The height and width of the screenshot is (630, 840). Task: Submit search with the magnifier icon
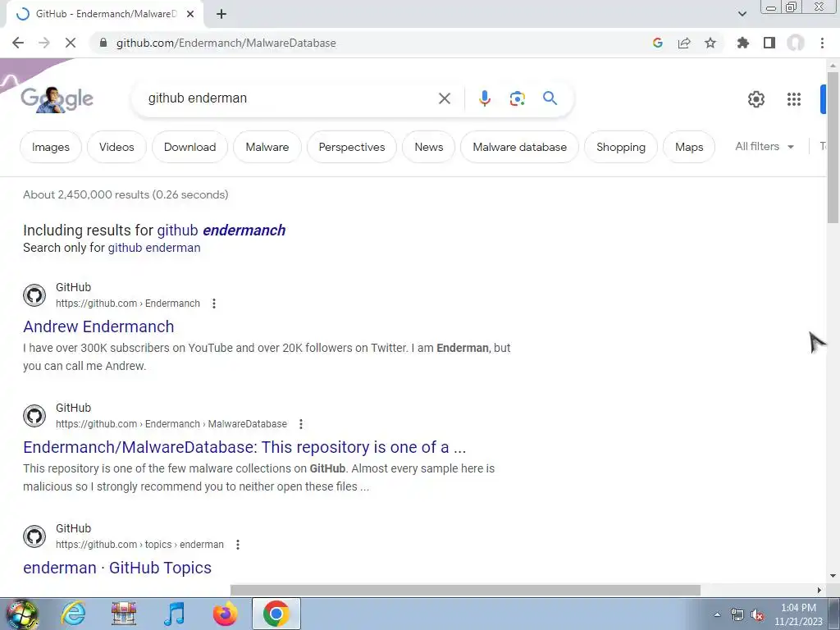(550, 98)
